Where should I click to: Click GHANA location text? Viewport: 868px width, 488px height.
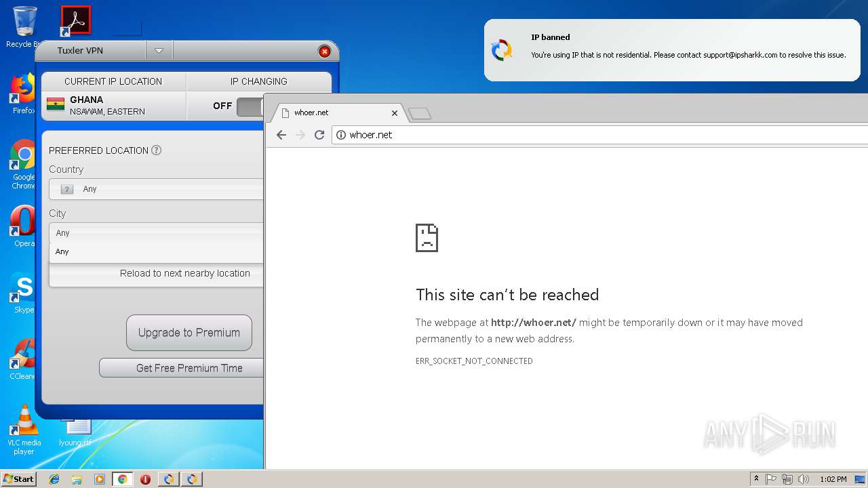(87, 100)
